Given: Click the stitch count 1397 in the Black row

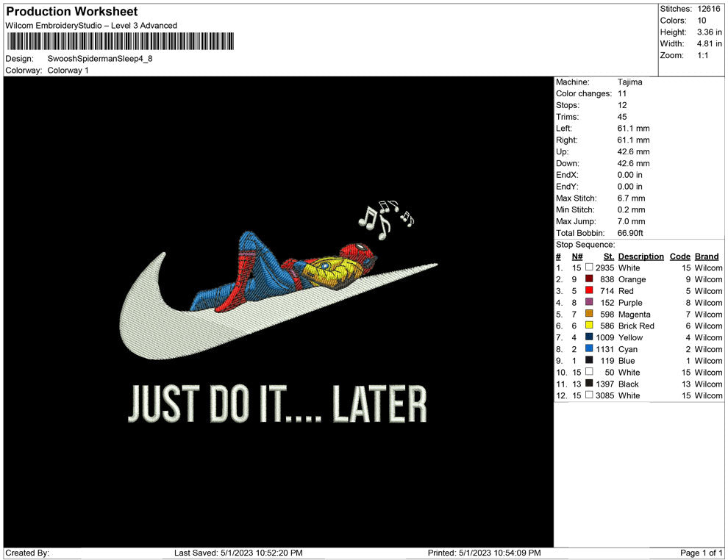Looking at the screenshot, I should coord(605,383).
